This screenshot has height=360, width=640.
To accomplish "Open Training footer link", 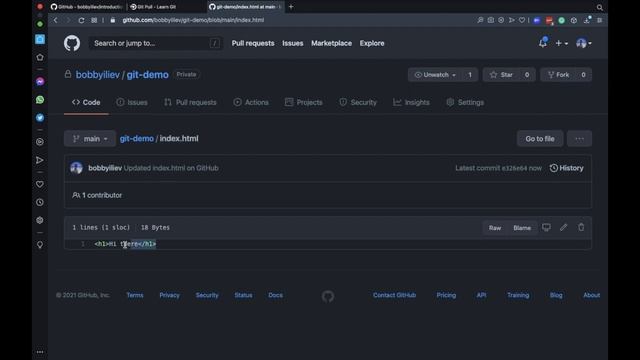I will tap(518, 295).
